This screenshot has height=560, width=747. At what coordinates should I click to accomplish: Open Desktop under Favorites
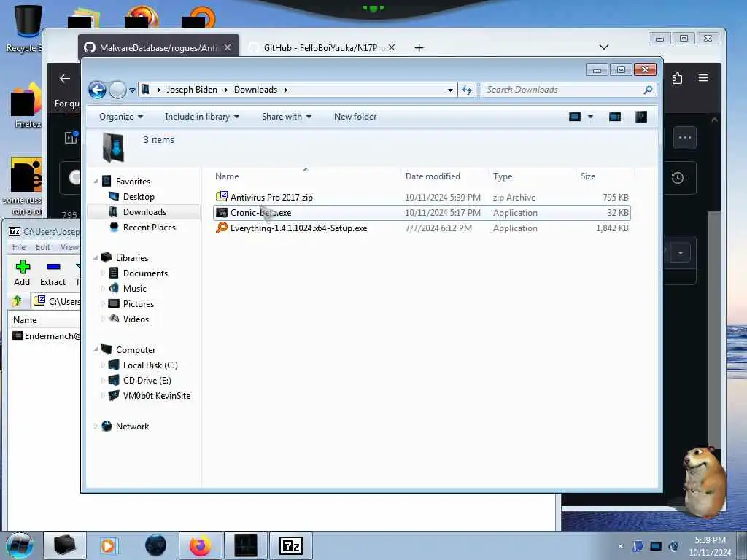pos(138,197)
